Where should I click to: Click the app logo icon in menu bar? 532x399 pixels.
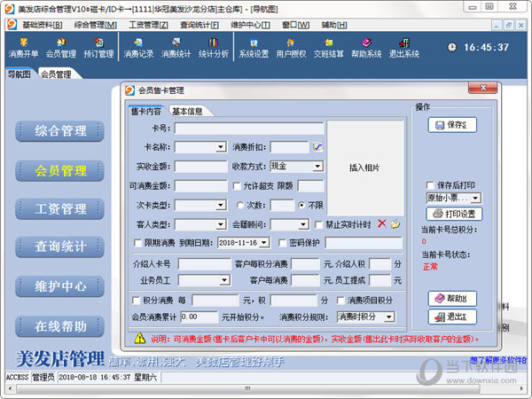[12, 25]
